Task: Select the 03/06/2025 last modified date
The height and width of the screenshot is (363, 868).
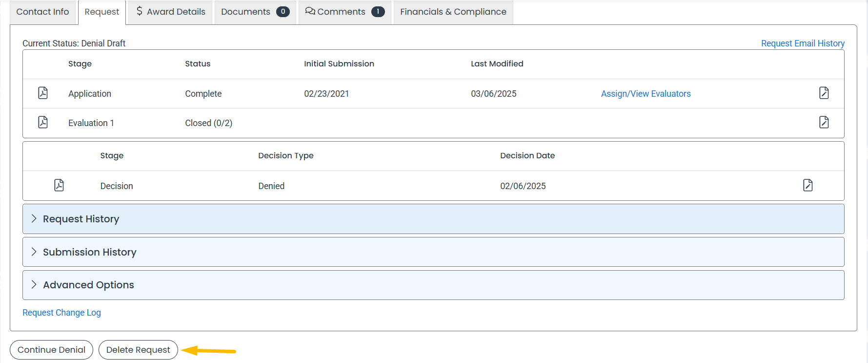Action: pyautogui.click(x=493, y=94)
